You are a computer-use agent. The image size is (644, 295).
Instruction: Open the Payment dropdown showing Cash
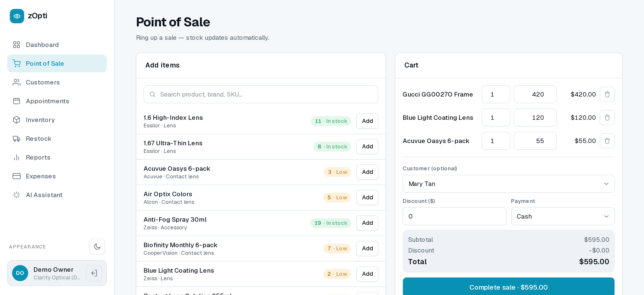pos(563,216)
